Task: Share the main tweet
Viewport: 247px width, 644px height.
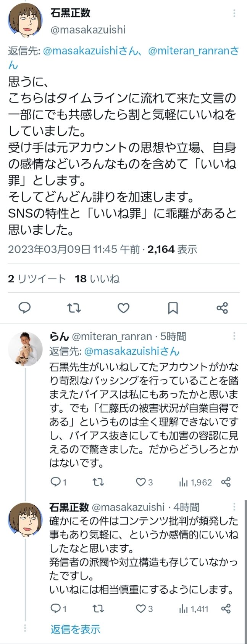Action: pos(222,308)
